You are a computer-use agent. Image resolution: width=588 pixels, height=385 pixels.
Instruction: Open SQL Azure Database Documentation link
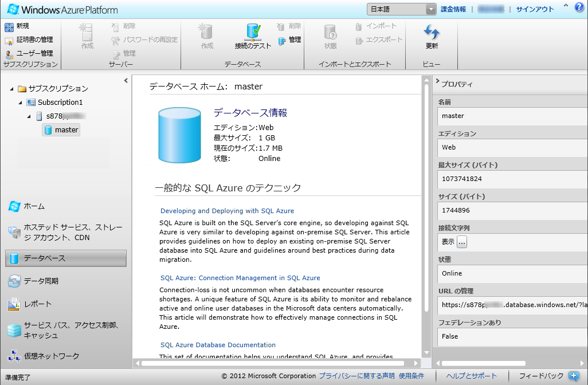218,345
